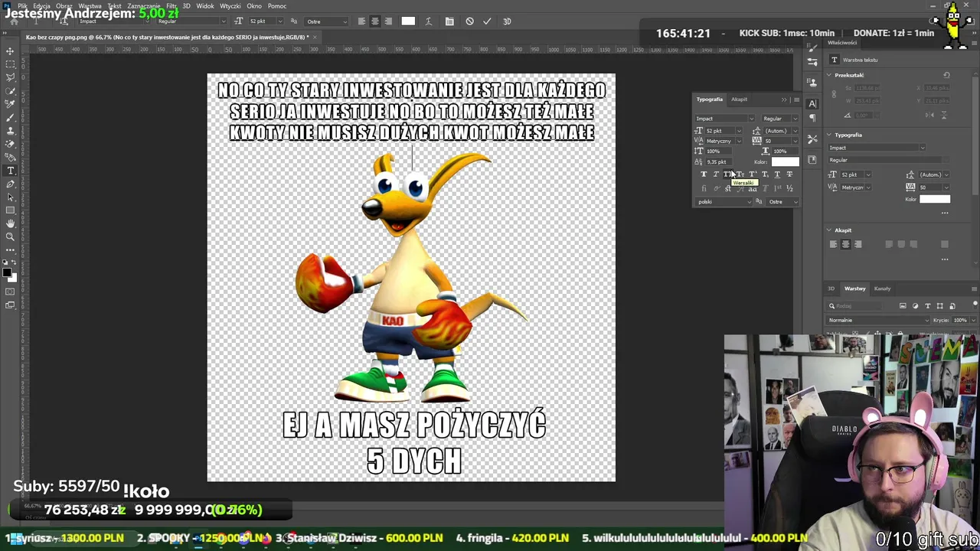
Task: Open warp text options in options bar
Action: (x=428, y=21)
